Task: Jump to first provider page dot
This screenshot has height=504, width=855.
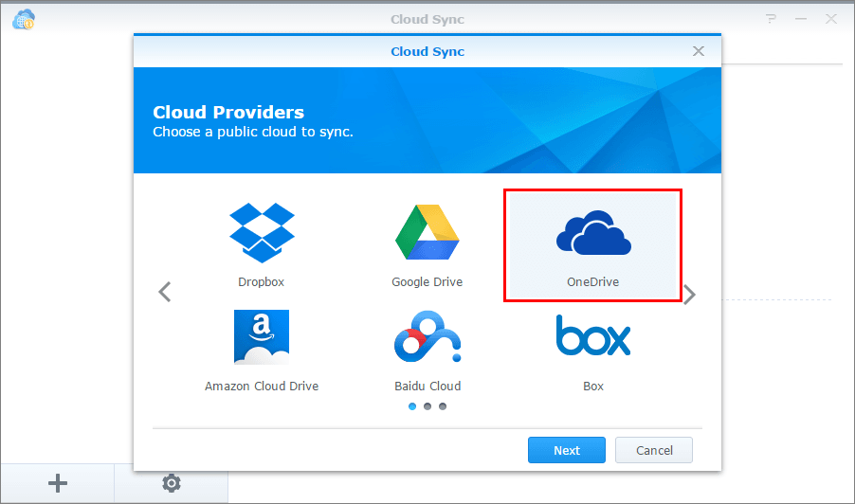Action: pyautogui.click(x=412, y=406)
